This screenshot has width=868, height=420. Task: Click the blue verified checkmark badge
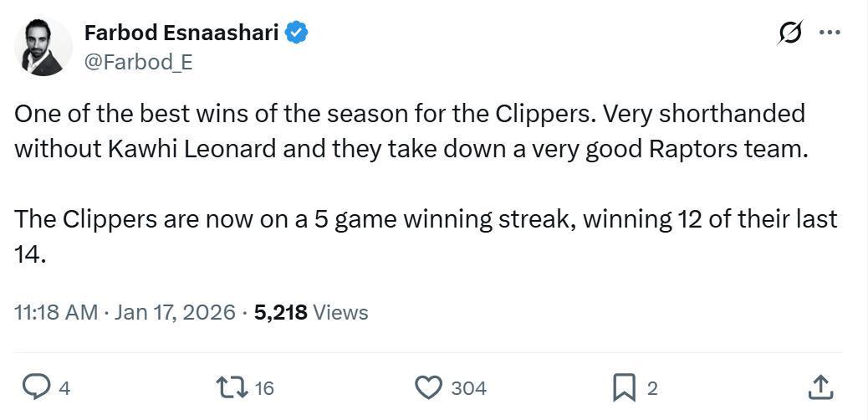(297, 33)
